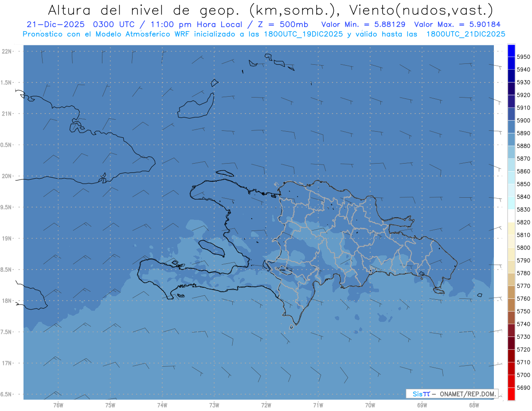
Task: Click the 5800 legend value
Action: pyautogui.click(x=524, y=247)
